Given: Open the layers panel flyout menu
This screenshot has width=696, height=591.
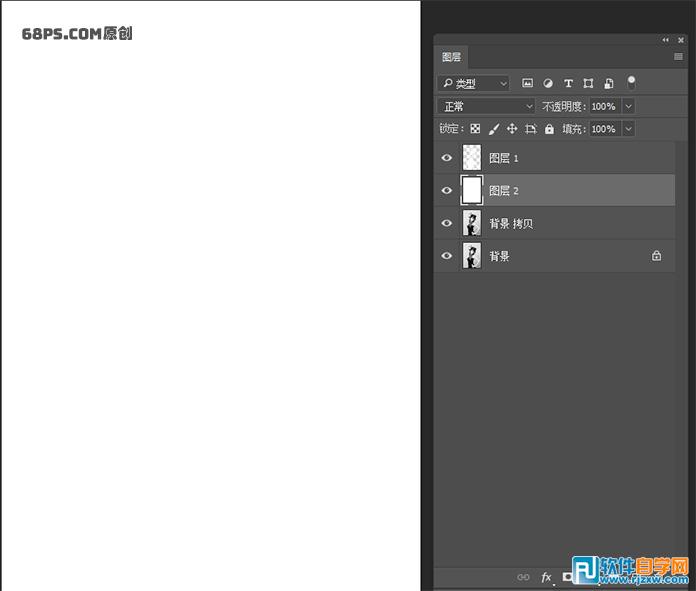Looking at the screenshot, I should (x=678, y=56).
